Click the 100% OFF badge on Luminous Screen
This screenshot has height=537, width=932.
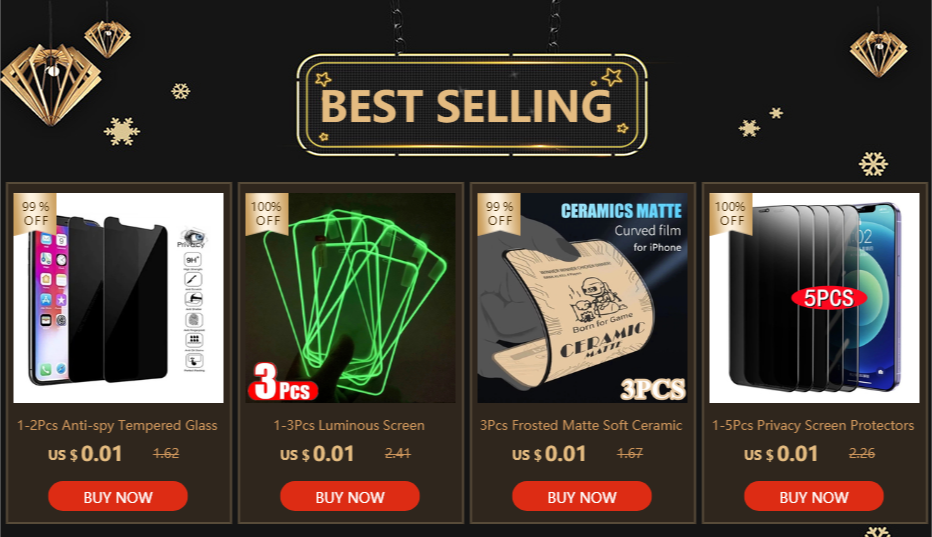[266, 213]
